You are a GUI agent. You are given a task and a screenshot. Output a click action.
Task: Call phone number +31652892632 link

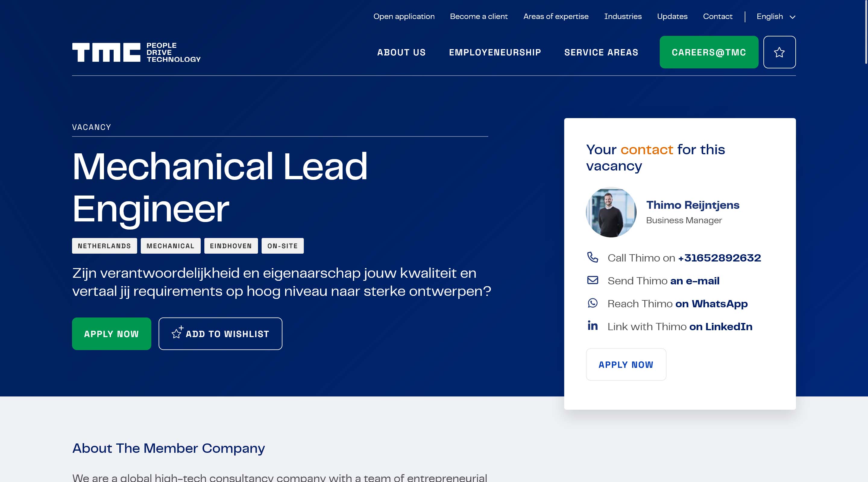click(x=719, y=258)
